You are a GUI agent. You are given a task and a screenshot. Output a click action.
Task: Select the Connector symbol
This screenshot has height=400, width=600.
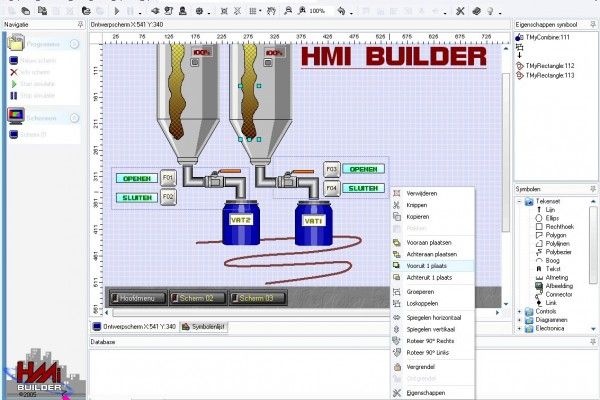pyautogui.click(x=561, y=294)
